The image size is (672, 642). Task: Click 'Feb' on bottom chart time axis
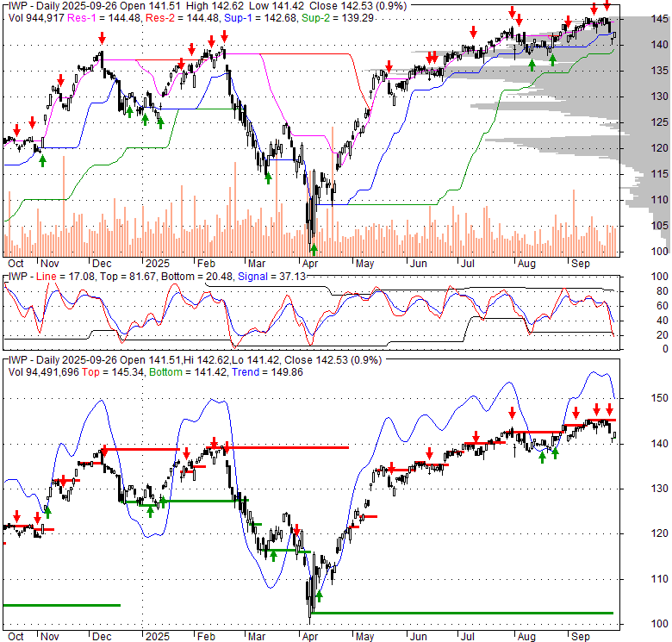[206, 637]
